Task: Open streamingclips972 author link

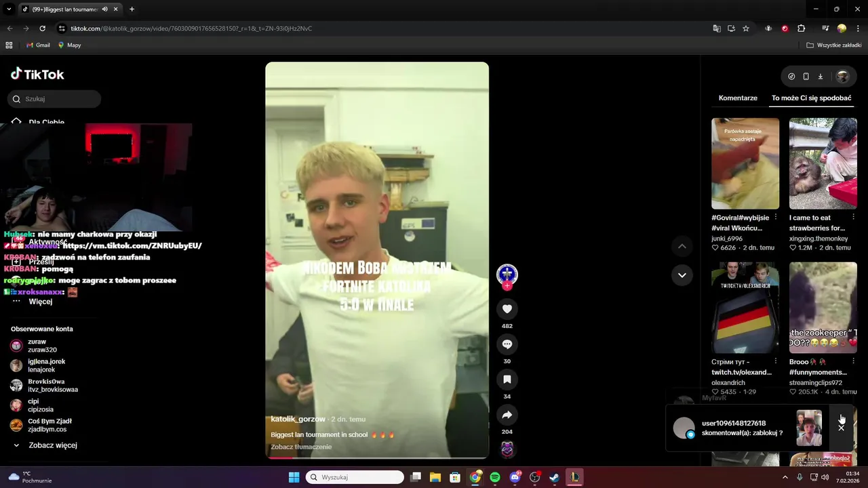Action: [816, 383]
